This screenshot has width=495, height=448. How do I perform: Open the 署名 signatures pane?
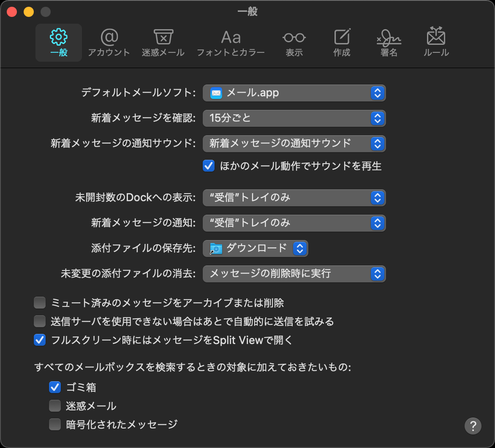click(389, 43)
